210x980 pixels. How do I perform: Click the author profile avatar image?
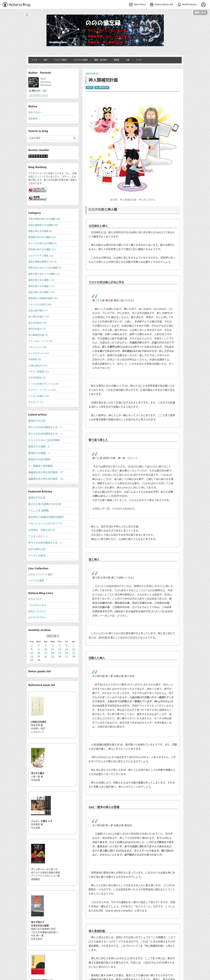34,82
